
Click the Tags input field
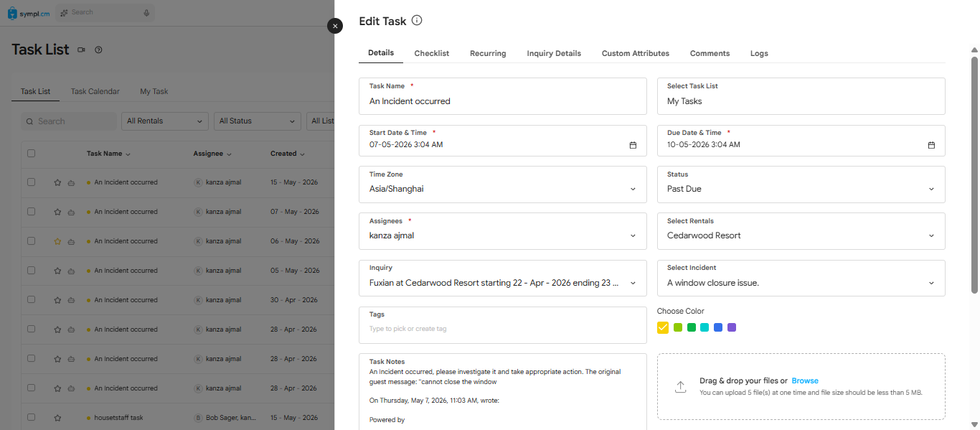[503, 325]
